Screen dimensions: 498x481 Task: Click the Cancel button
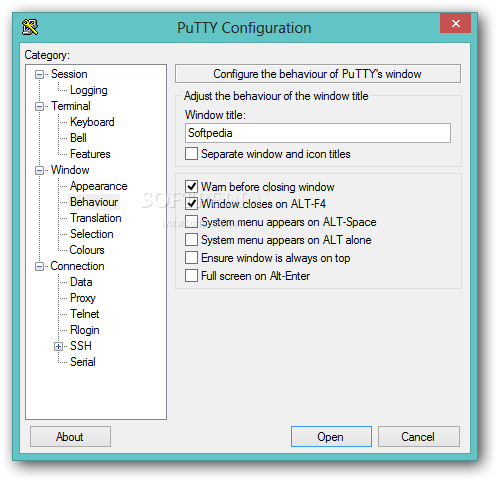click(x=419, y=437)
